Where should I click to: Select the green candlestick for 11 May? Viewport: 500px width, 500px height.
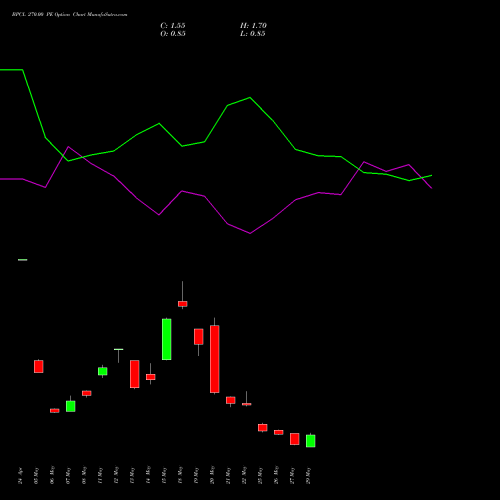[x=103, y=371]
